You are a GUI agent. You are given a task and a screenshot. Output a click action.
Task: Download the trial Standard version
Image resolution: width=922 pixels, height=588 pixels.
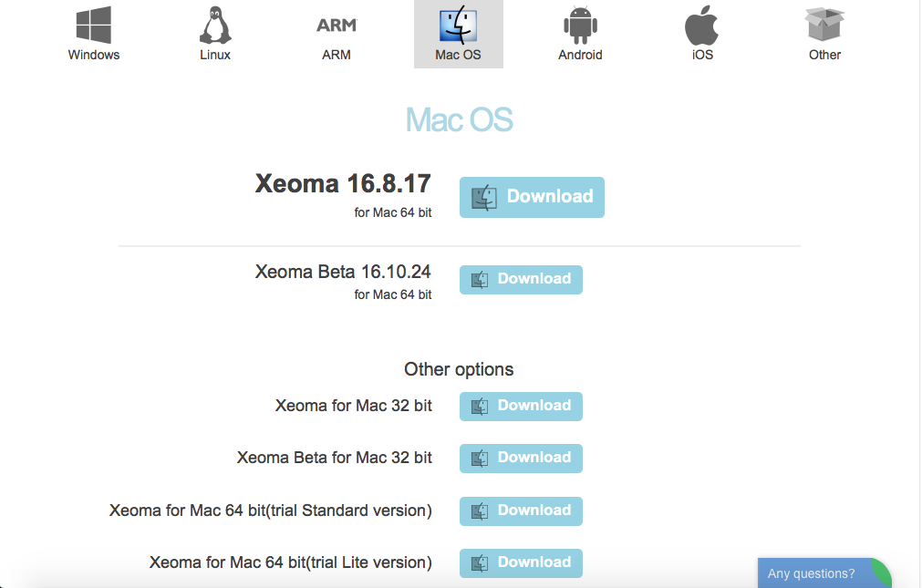[521, 511]
